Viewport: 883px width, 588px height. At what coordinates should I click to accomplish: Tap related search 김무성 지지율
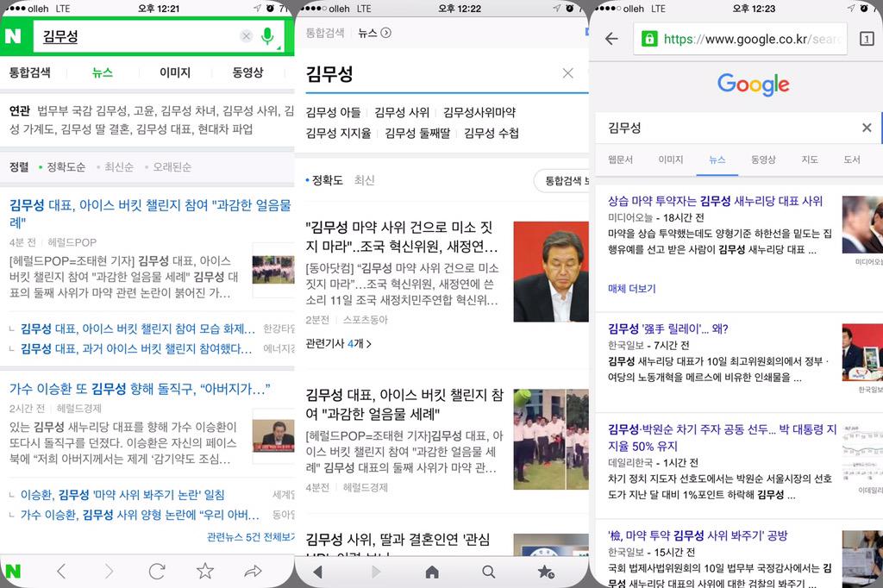(338, 134)
